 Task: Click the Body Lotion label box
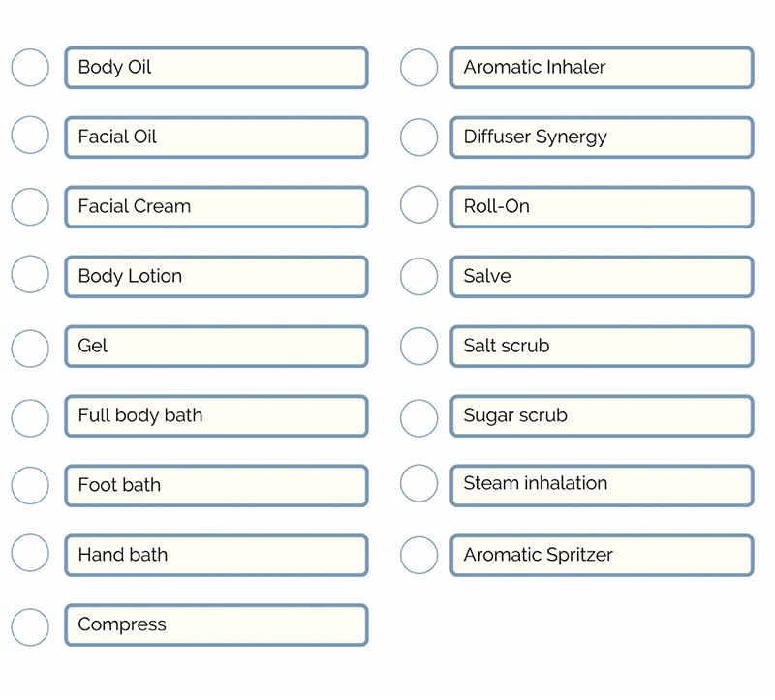(216, 277)
